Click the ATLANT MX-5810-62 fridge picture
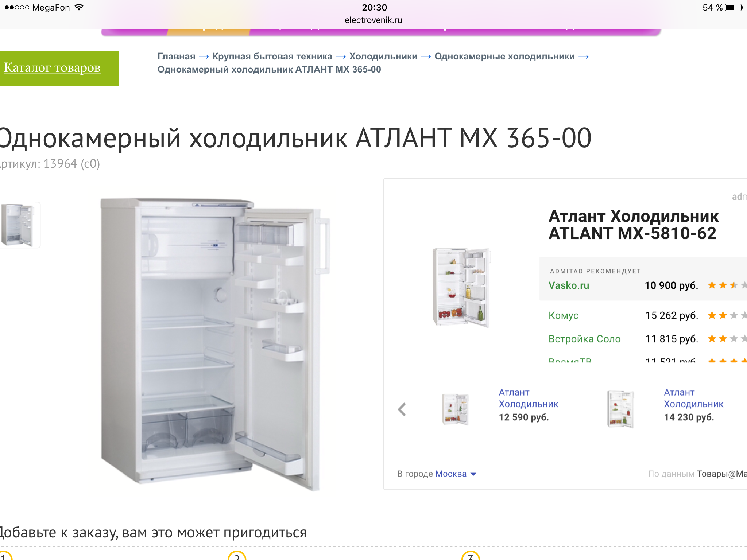Image resolution: width=747 pixels, height=560 pixels. (461, 287)
